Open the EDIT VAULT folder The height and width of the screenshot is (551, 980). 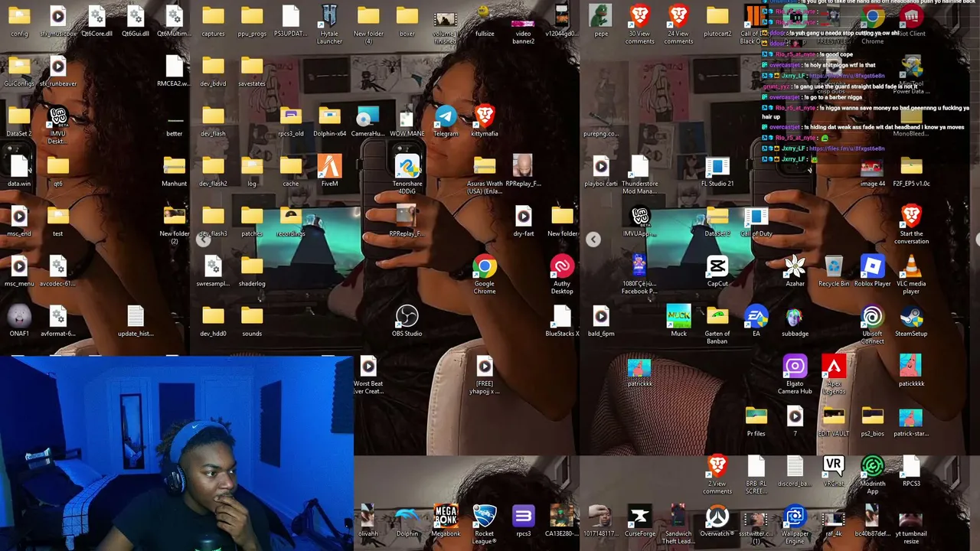(x=834, y=416)
